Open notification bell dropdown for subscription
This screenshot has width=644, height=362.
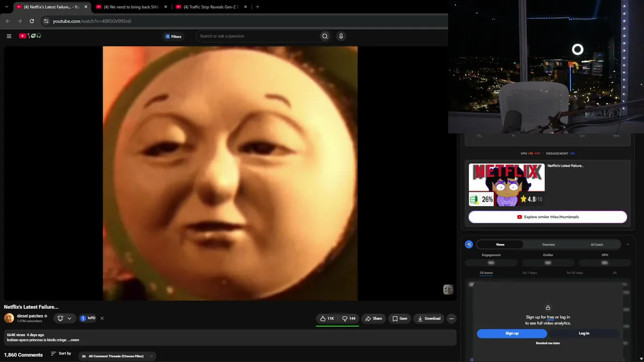point(64,318)
